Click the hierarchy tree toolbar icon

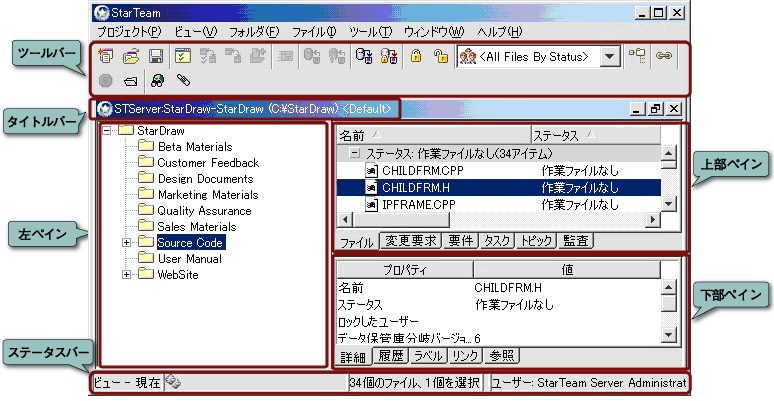637,55
